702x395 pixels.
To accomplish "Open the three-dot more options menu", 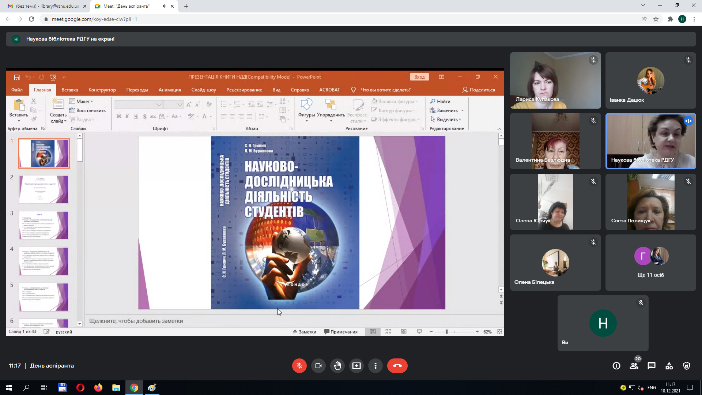I will [375, 366].
